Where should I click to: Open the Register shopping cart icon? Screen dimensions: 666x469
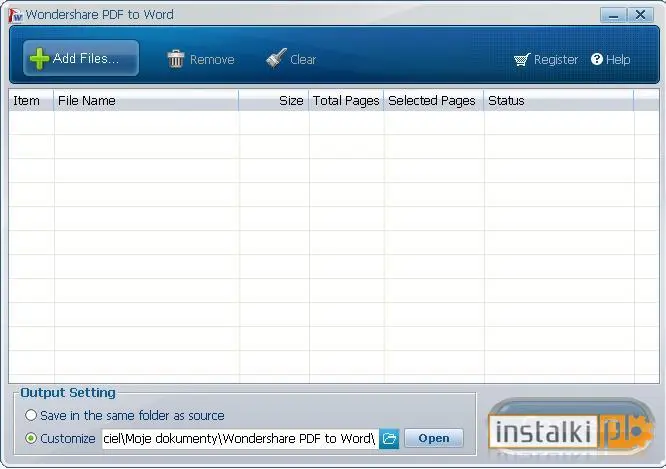pyautogui.click(x=522, y=59)
